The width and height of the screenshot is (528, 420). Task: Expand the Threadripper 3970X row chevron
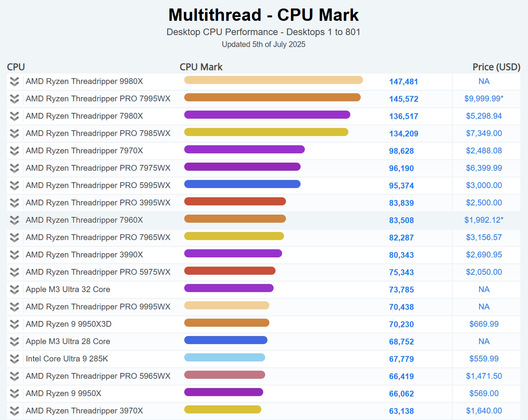(14, 411)
